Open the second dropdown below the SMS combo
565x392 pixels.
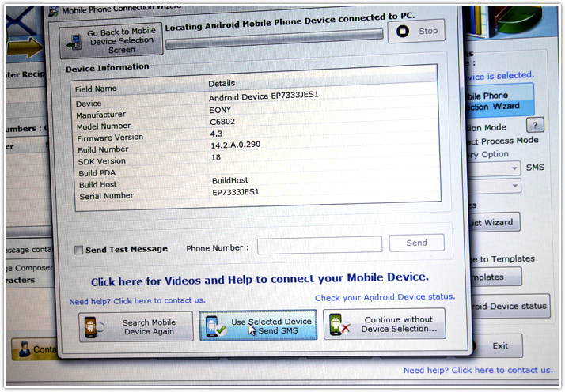pos(515,186)
